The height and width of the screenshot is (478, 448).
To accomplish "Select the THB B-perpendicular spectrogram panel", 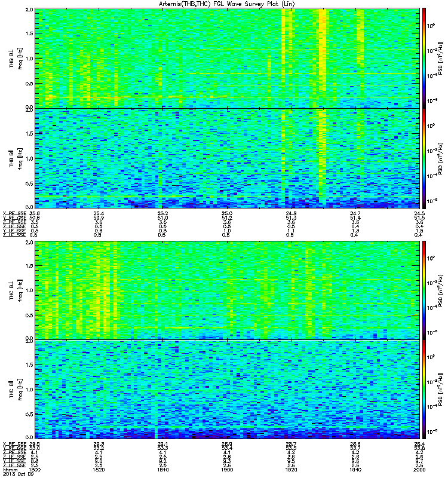I will tap(228, 58).
